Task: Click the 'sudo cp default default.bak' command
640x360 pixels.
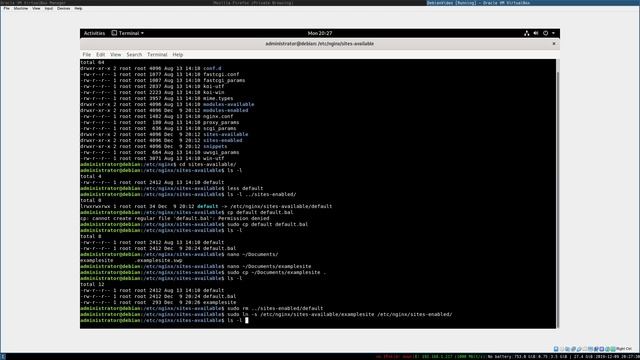Action: [267, 224]
